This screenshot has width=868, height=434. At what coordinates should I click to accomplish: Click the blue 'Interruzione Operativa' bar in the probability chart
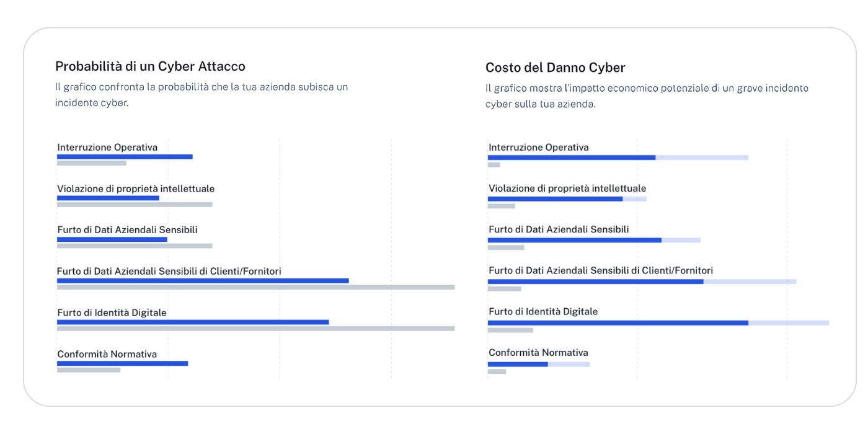coord(125,156)
